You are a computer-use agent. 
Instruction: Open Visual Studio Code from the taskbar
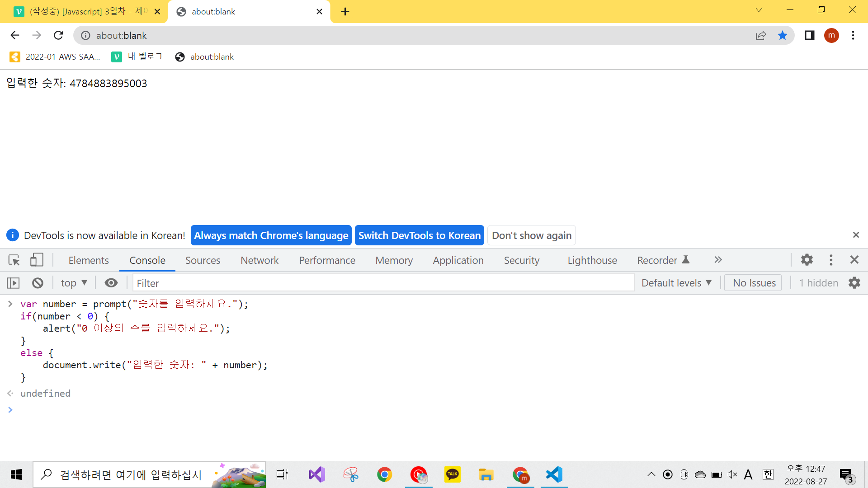554,474
